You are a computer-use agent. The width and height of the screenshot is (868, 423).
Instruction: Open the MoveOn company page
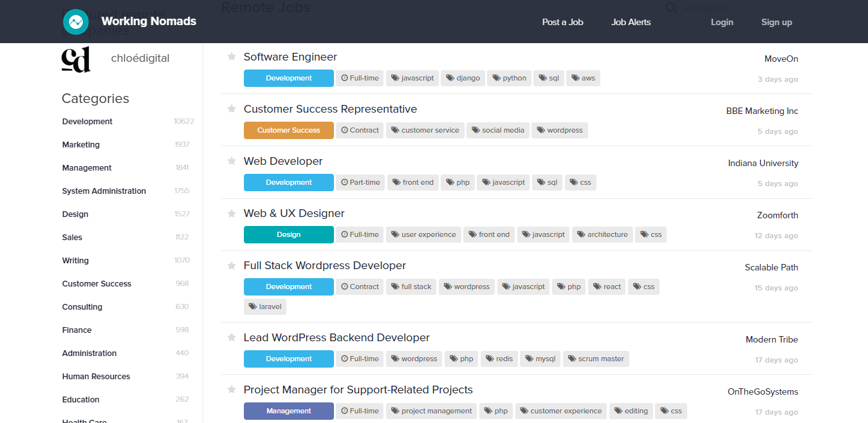click(780, 59)
